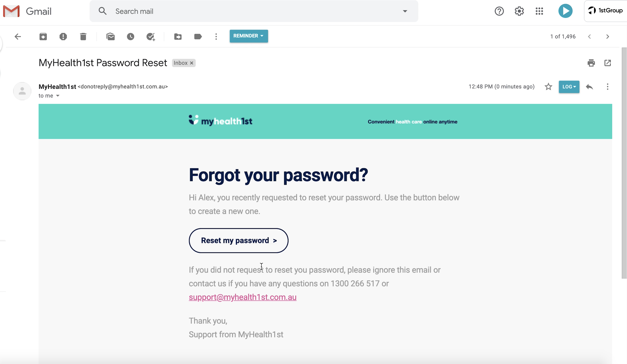Print this email
This screenshot has width=627, height=364.
click(x=591, y=63)
